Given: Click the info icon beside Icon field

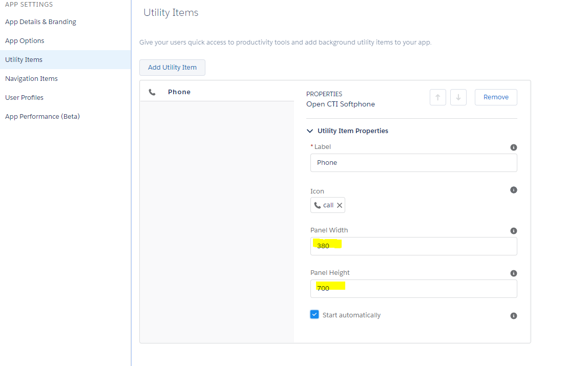Looking at the screenshot, I should pos(513,190).
